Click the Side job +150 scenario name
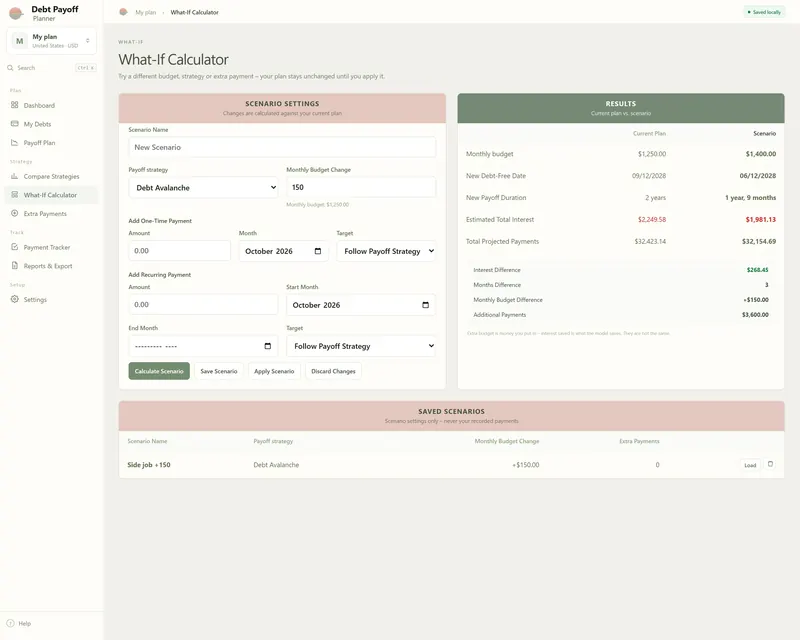 pyautogui.click(x=149, y=465)
